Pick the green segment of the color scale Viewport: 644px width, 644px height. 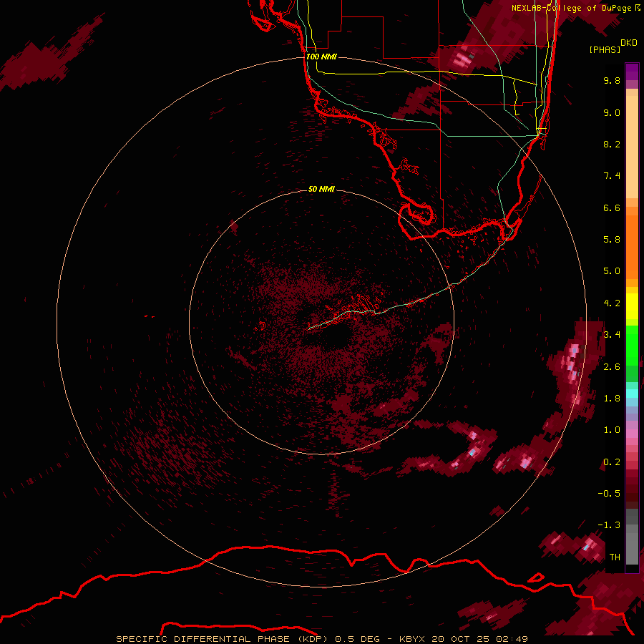click(x=632, y=345)
